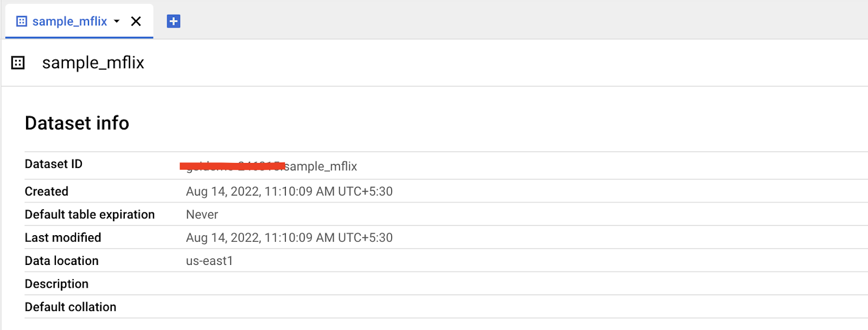
Task: Click the dataset icon beside the sample_mflix header
Action: (x=18, y=62)
